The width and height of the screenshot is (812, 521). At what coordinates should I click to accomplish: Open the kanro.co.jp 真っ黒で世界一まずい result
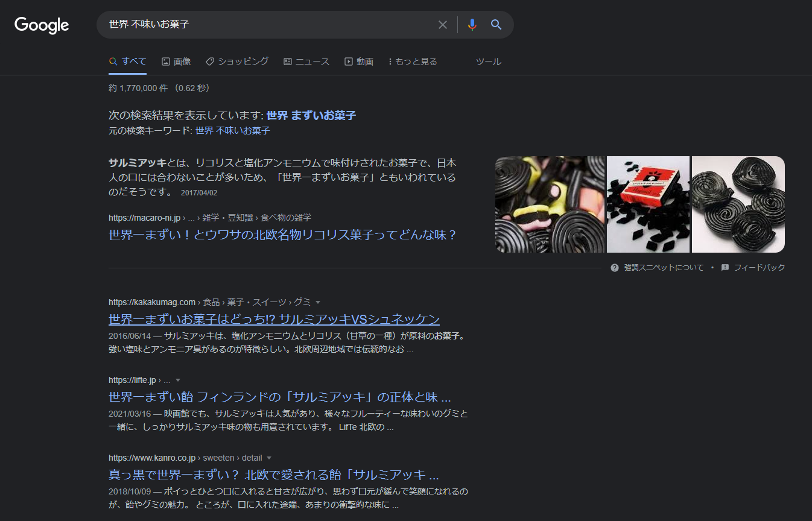273,474
